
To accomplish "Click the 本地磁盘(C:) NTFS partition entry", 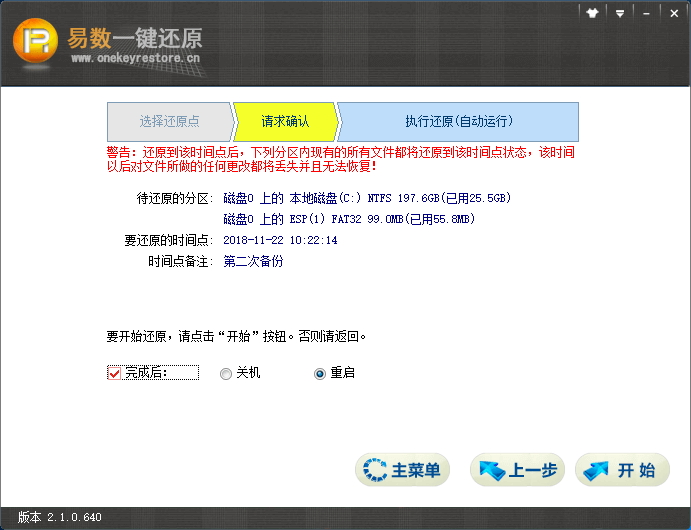I will coord(367,198).
